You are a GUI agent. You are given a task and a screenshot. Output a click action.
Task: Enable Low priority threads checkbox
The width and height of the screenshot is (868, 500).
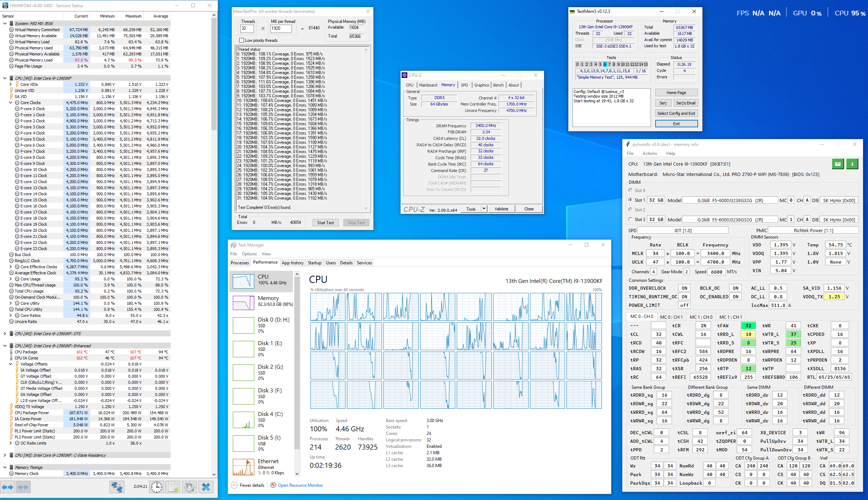coord(242,40)
